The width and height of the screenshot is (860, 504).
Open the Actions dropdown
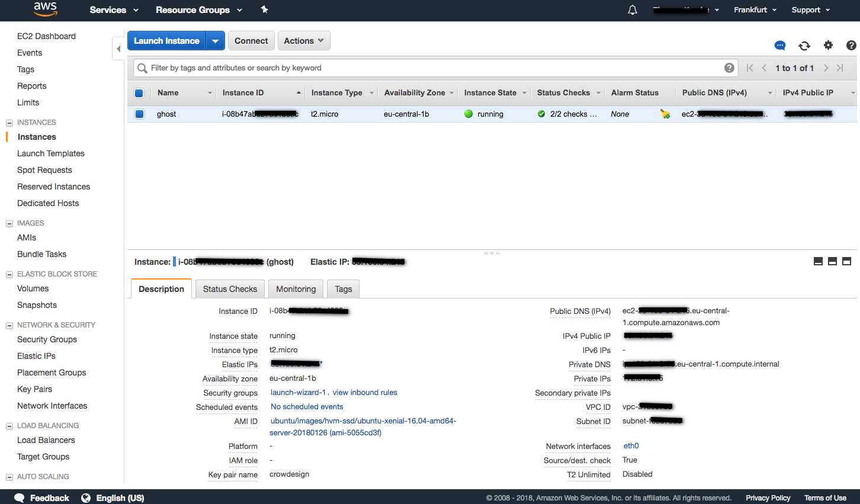(303, 41)
